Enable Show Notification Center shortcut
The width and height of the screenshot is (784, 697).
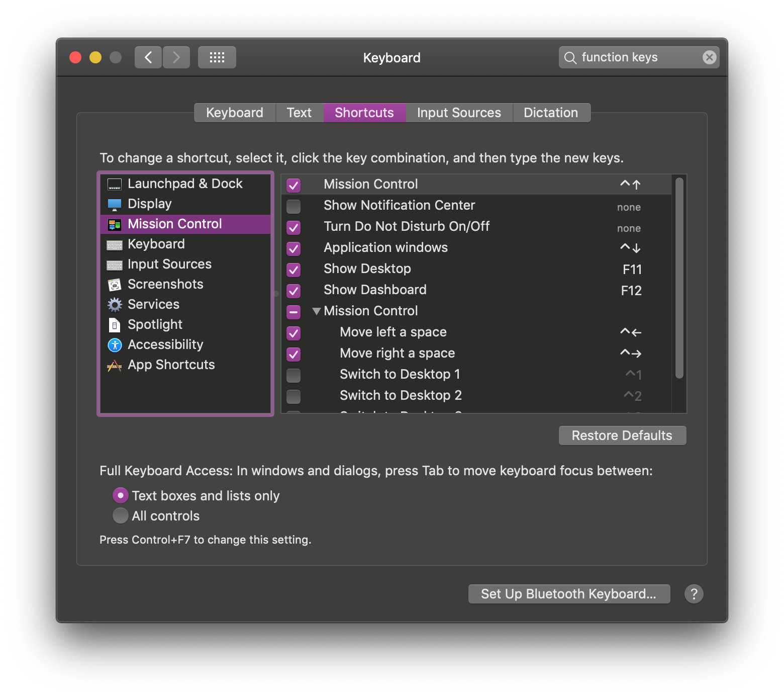pos(293,206)
